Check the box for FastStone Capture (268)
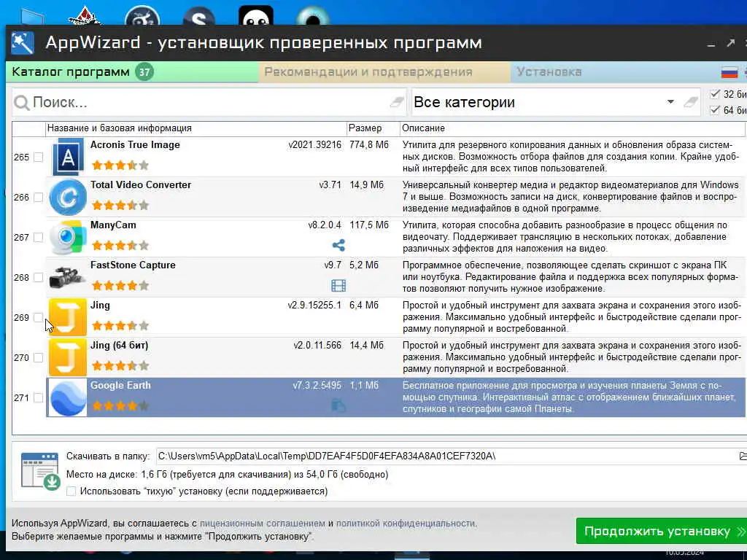Image resolution: width=747 pixels, height=560 pixels. pos(39,277)
